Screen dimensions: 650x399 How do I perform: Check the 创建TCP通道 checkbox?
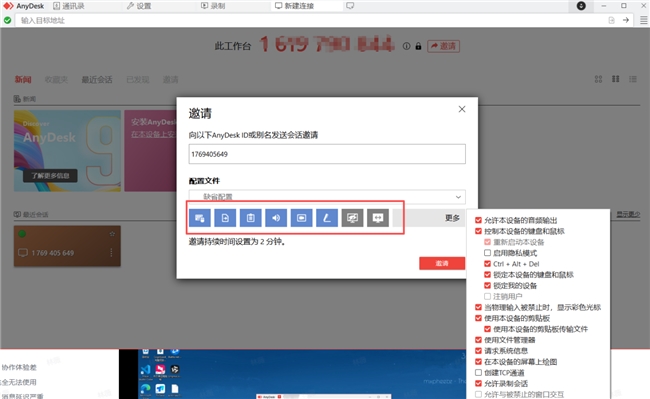point(478,372)
